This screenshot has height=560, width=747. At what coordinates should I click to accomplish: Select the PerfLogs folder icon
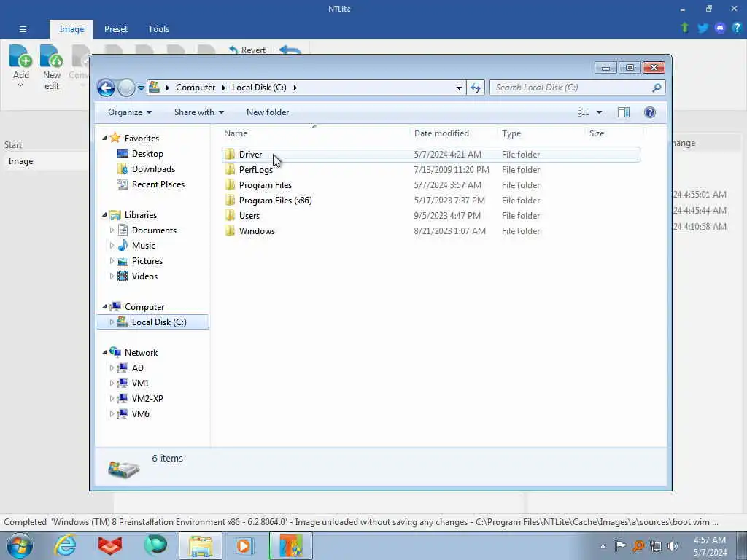230,169
